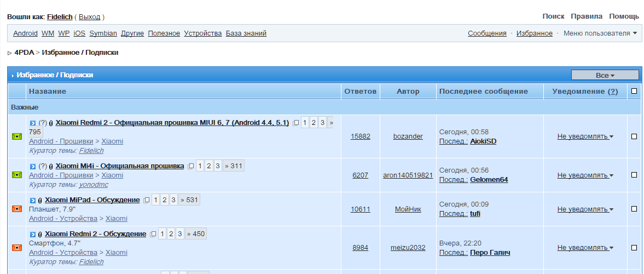Open the Правила link

(587, 16)
